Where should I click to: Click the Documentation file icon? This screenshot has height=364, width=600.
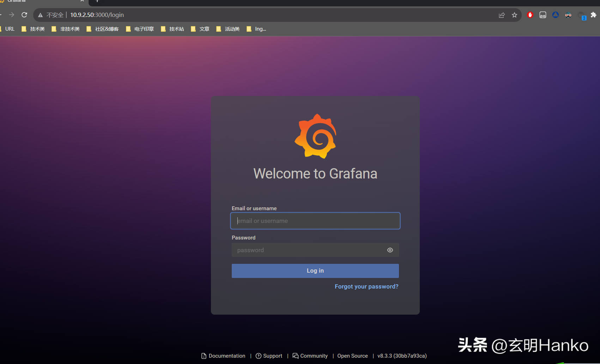point(204,356)
